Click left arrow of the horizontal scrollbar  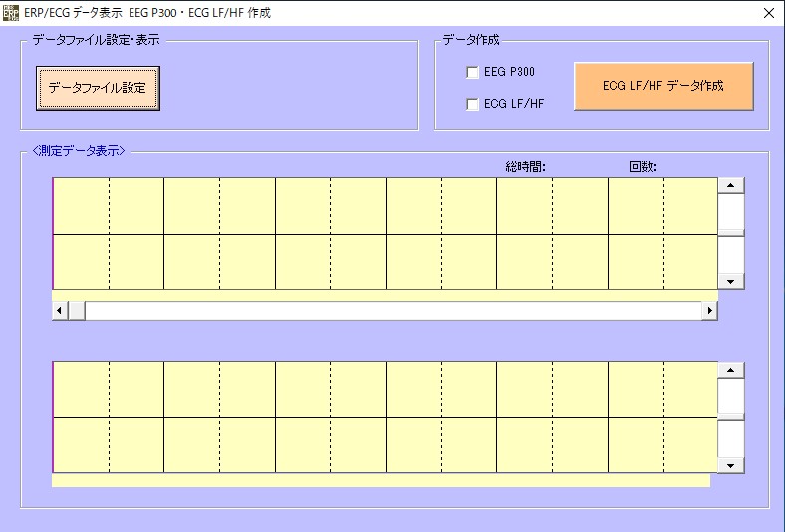(x=60, y=311)
